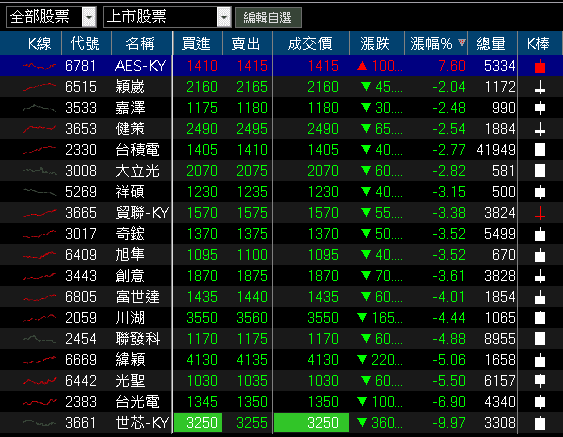Click the candlestick icon for 光聖

point(540,381)
